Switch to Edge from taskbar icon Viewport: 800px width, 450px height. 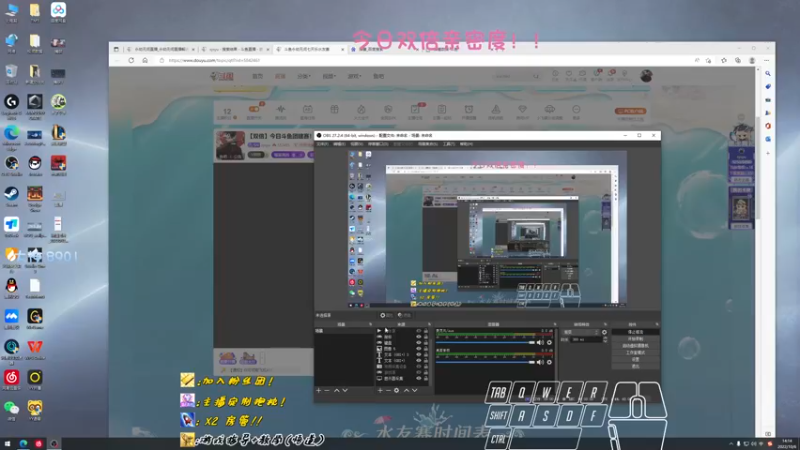pyautogui.click(x=23, y=444)
